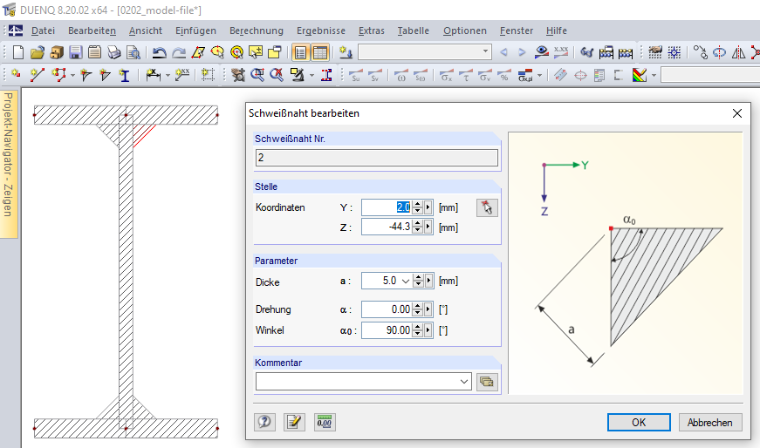Open the empty load case combo box
760x448 pixels.
pos(425,52)
